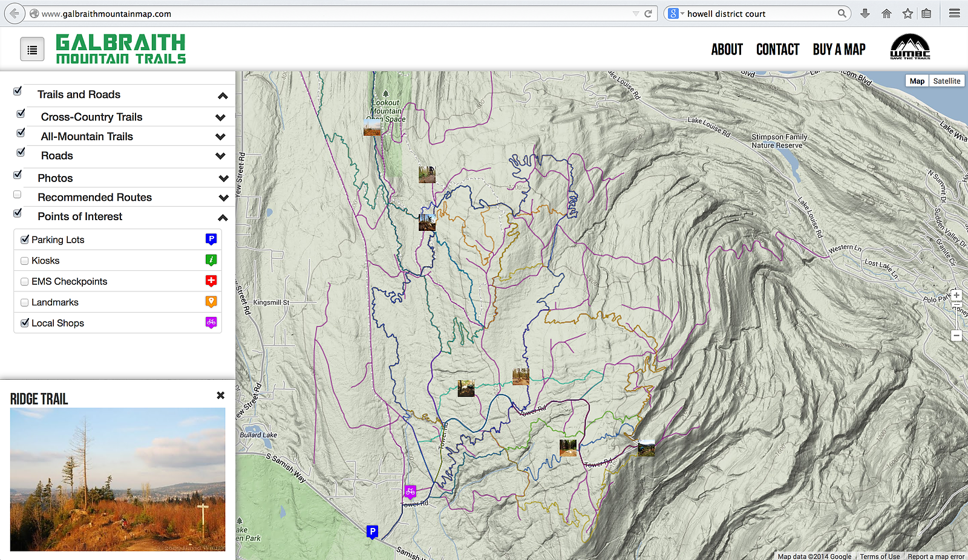
Task: Click the purple bike shop marker on map
Action: [x=410, y=492]
